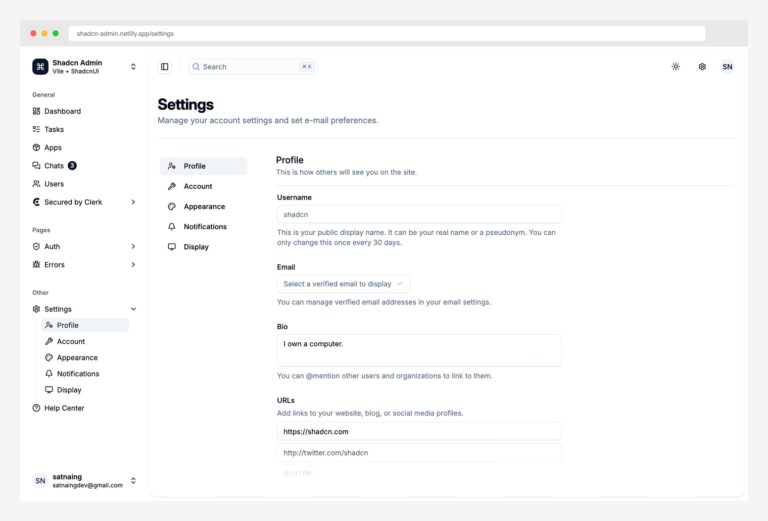Click the Errors bug icon
The height and width of the screenshot is (521, 768).
click(x=36, y=264)
